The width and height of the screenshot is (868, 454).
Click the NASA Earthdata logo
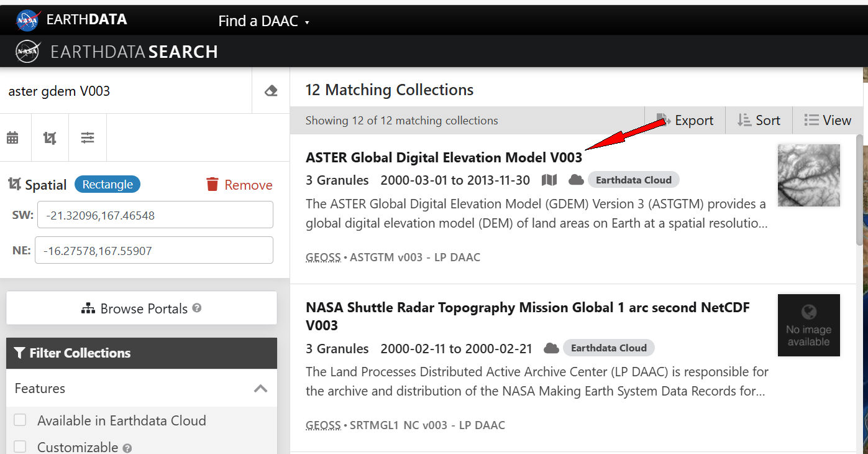pyautogui.click(x=28, y=20)
